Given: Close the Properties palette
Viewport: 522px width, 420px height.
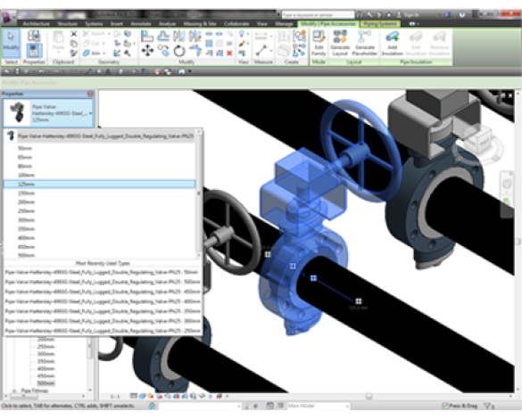Looking at the screenshot, I should (90, 94).
